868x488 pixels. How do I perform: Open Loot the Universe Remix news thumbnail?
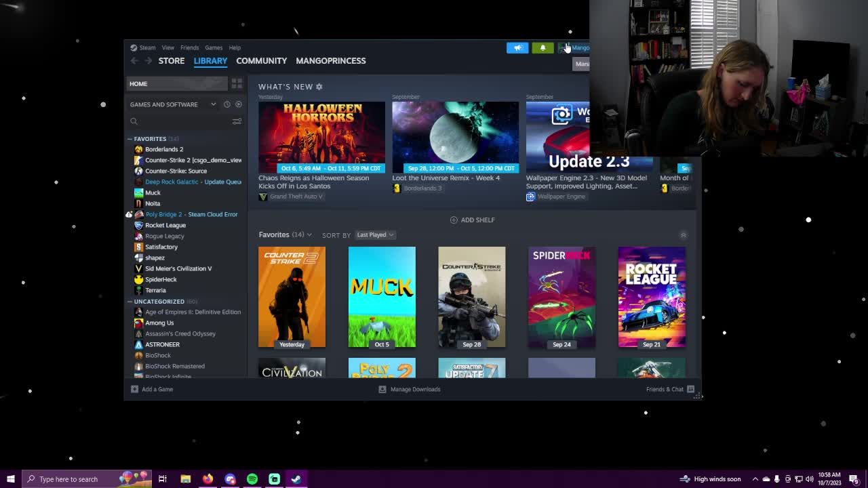455,138
